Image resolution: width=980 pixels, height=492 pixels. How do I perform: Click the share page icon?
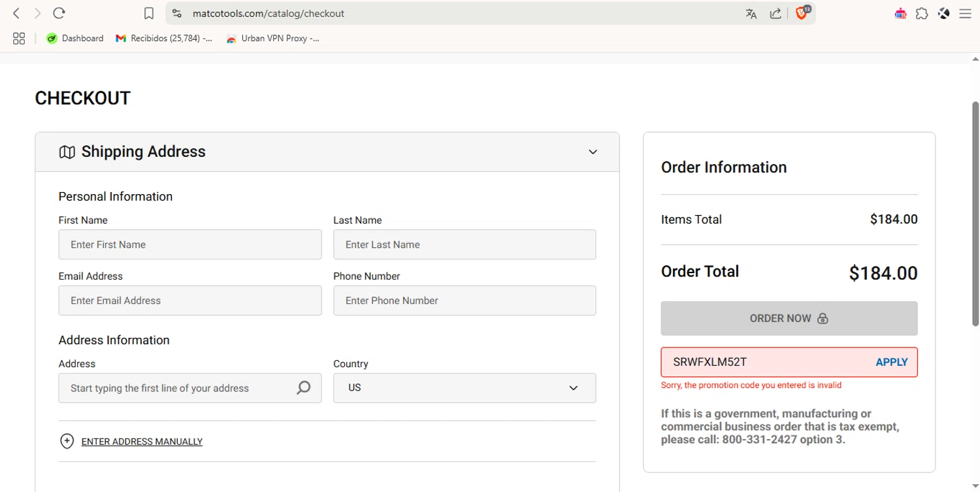click(776, 13)
